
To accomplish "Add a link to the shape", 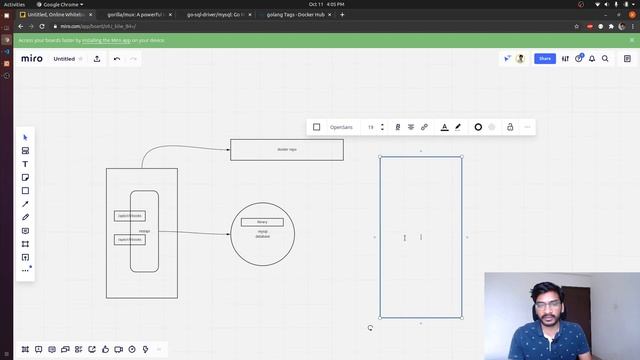I will pos(424,127).
